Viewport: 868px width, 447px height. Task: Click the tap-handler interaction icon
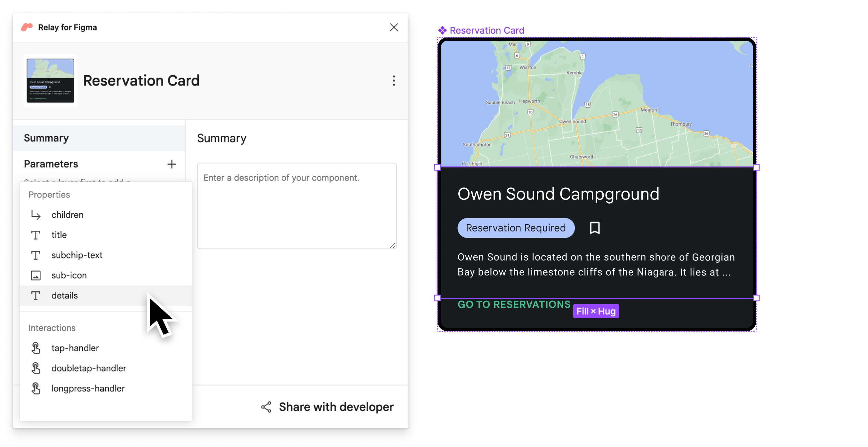point(35,348)
